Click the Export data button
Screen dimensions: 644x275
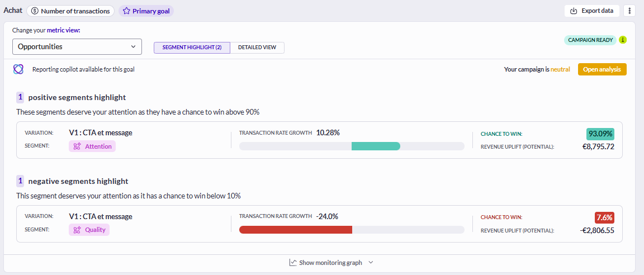[592, 11]
